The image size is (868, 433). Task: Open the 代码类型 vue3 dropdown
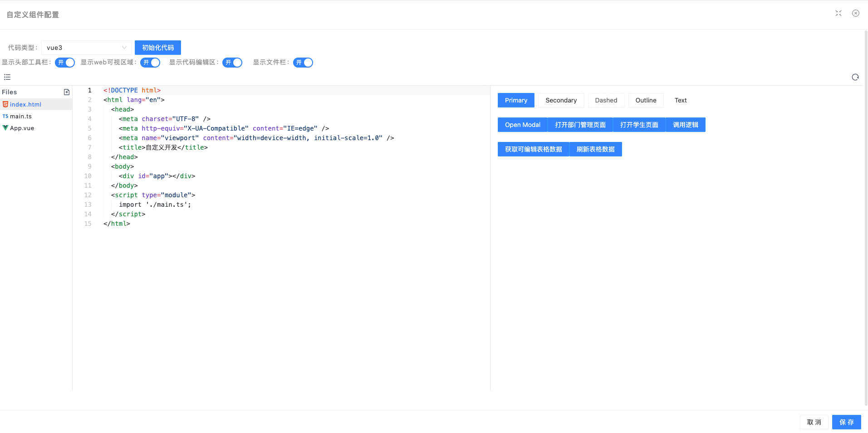(x=87, y=48)
